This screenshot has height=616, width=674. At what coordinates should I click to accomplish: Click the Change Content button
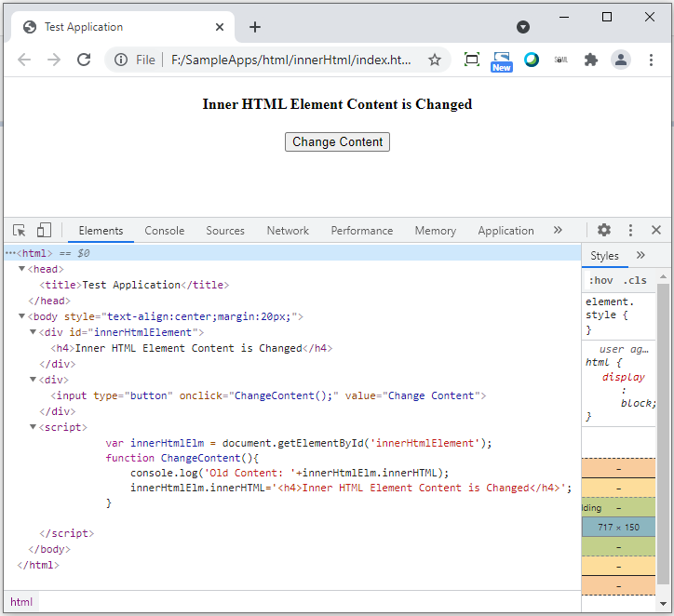pos(337,141)
